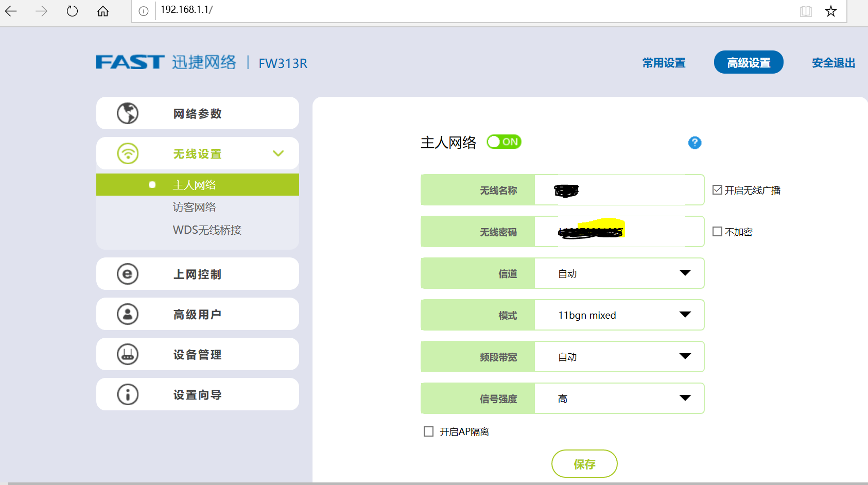Image resolution: width=868 pixels, height=485 pixels.
Task: Click the 高级用户 user icon
Action: coord(127,314)
